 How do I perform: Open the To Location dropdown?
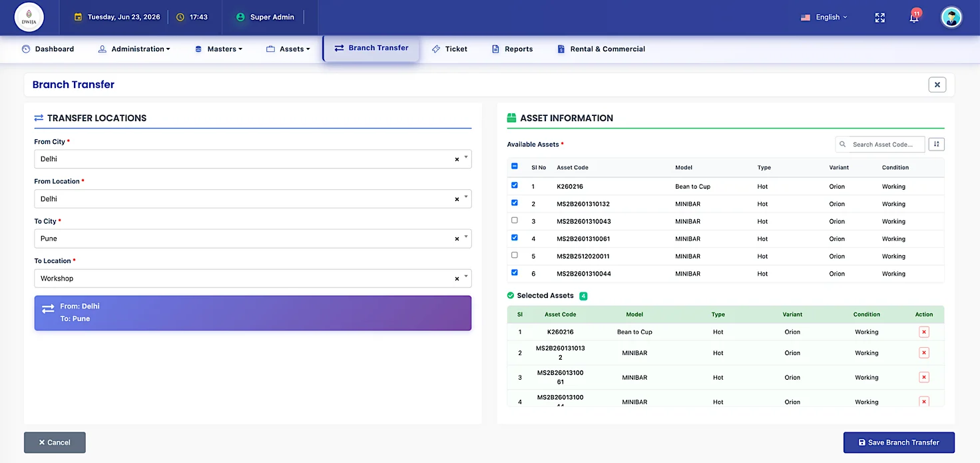tap(253, 278)
